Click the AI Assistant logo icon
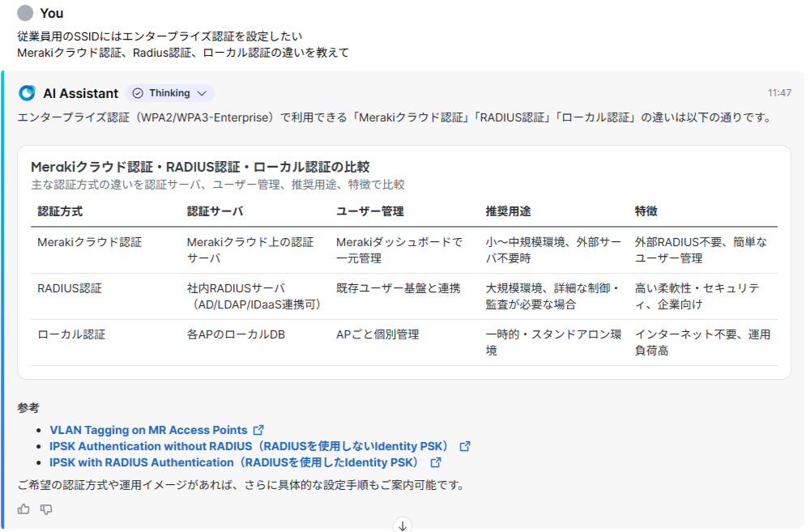Screen dimensions: 810x532 pyautogui.click(x=27, y=93)
